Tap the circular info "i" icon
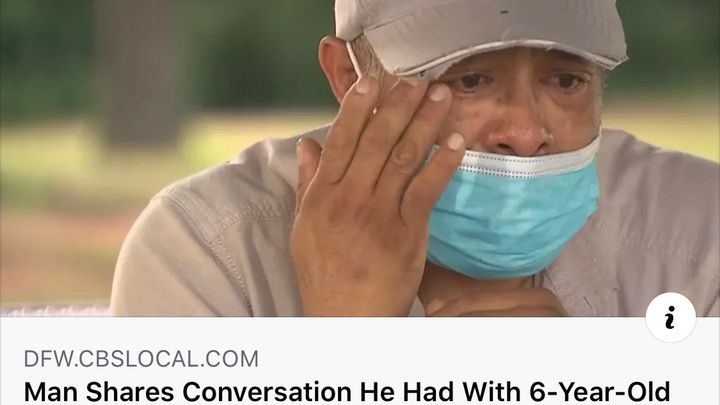 [x=670, y=318]
